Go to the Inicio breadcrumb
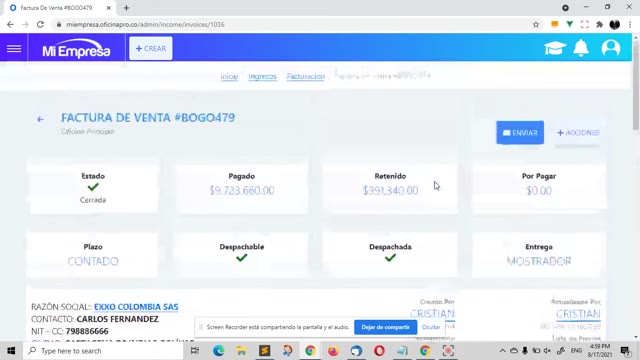The image size is (640, 360). (229, 76)
